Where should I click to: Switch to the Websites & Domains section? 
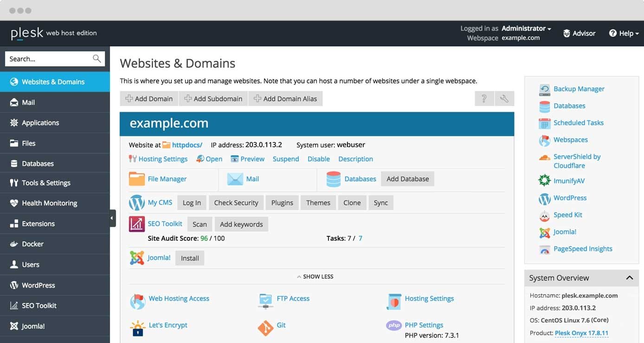(x=53, y=82)
